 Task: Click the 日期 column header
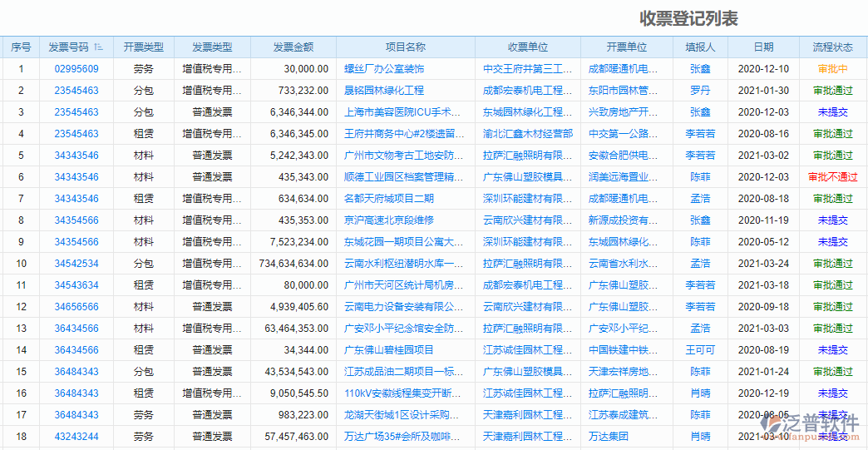763,47
